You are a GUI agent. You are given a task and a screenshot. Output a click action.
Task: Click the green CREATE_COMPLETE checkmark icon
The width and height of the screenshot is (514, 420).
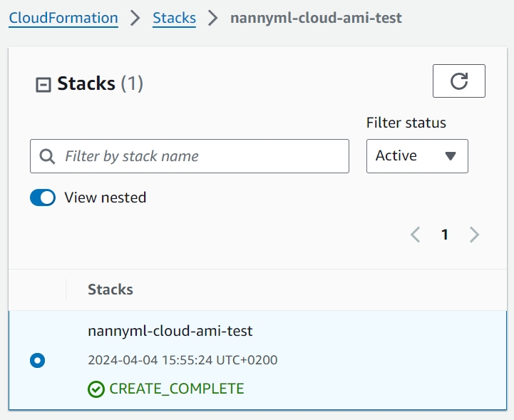click(x=96, y=389)
